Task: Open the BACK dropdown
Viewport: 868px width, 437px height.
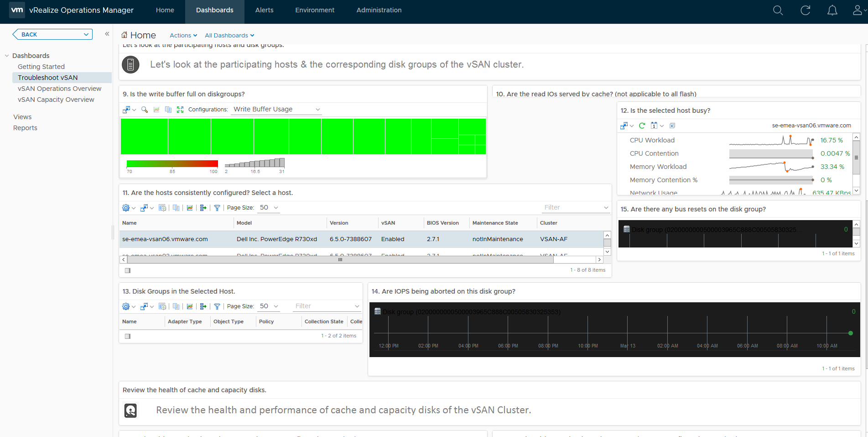Action: coord(52,34)
